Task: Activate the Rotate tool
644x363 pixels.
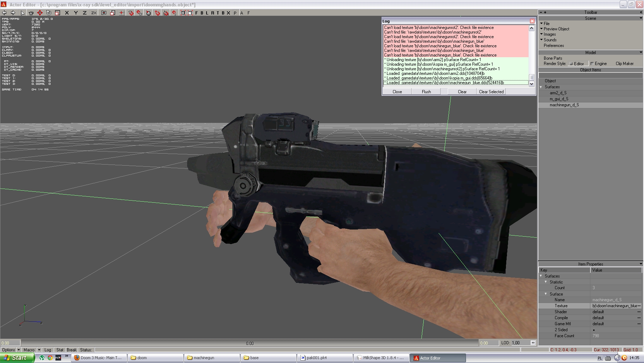Action: pos(49,13)
